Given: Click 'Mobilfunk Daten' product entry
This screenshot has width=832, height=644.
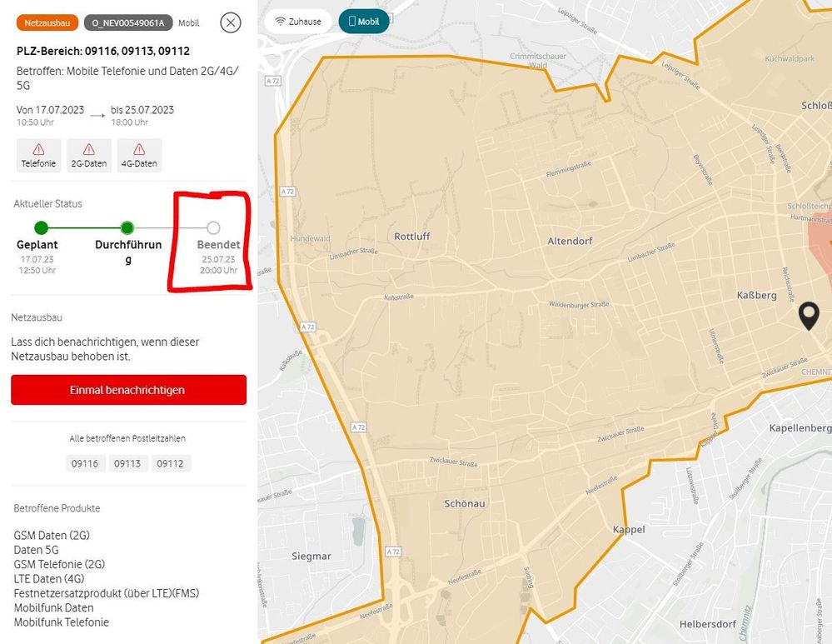Looking at the screenshot, I should [53, 607].
